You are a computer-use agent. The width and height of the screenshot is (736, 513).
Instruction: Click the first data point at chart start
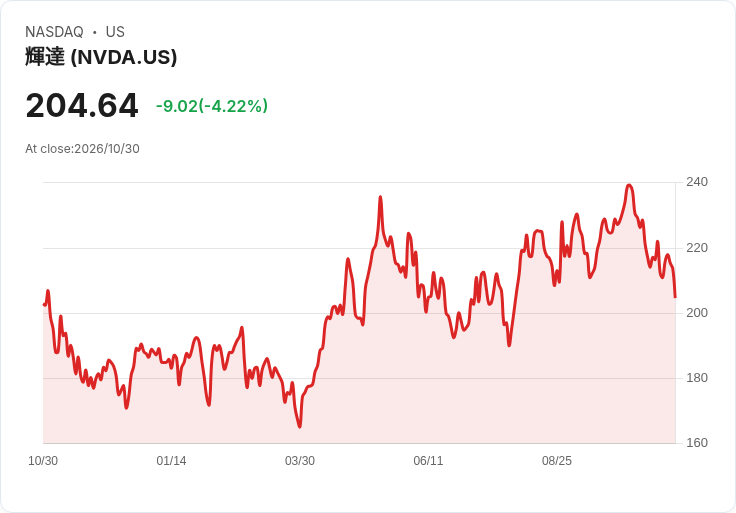[44, 305]
